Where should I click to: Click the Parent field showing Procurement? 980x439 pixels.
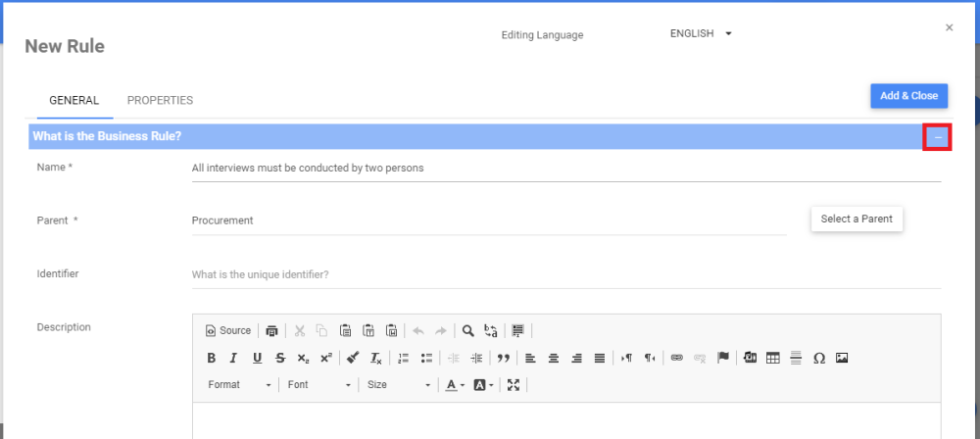pos(489,220)
